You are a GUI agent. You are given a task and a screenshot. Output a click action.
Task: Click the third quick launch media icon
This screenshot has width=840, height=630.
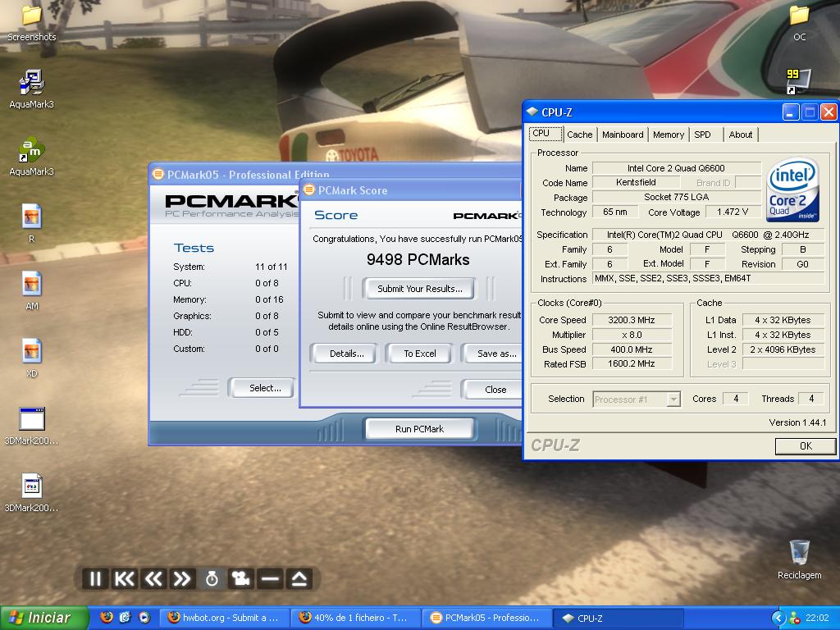click(144, 618)
